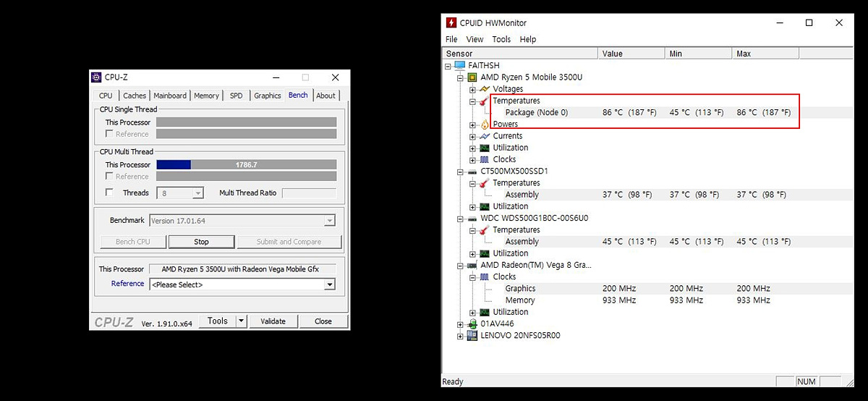Collapse the AMD Ryzen 5 Mobile 3500U node

(460, 77)
